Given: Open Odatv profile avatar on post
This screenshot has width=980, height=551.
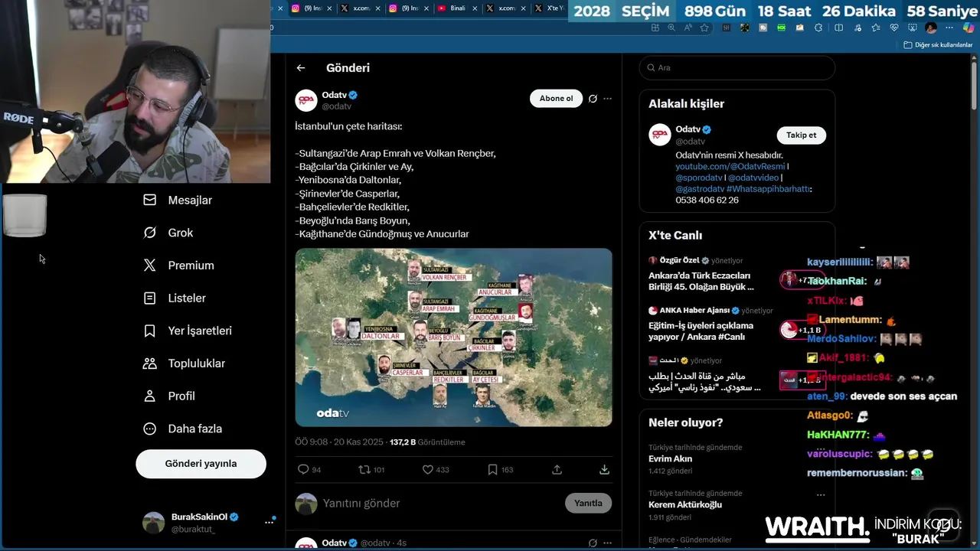Looking at the screenshot, I should click(306, 100).
